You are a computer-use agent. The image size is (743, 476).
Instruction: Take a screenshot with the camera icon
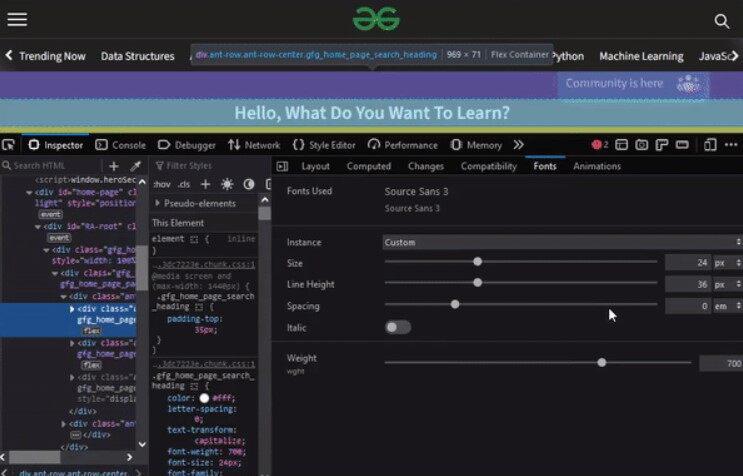642,144
